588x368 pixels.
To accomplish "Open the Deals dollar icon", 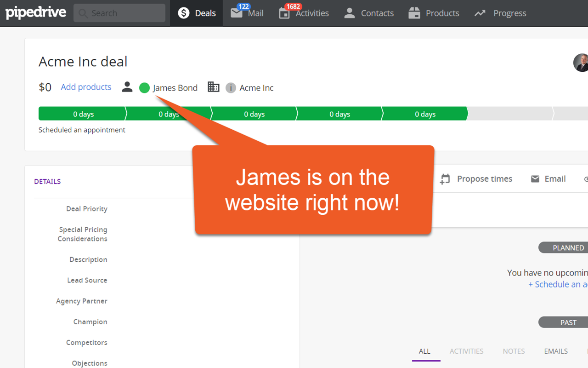I will tap(184, 13).
